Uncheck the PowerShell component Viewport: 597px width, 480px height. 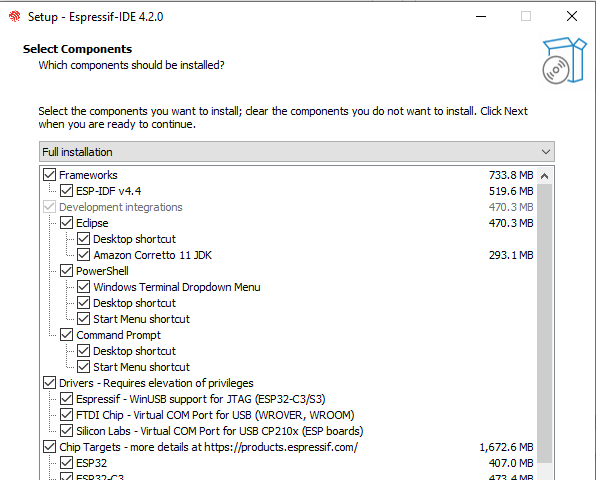67,271
